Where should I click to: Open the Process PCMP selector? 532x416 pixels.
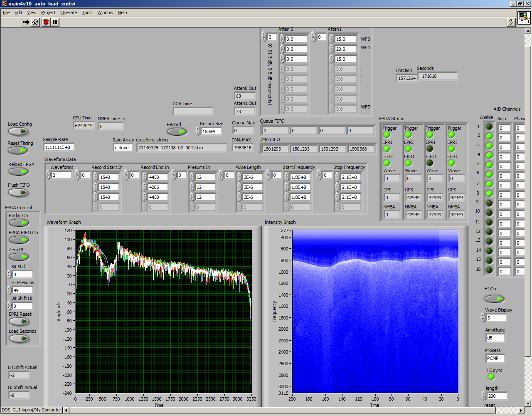[x=495, y=358]
